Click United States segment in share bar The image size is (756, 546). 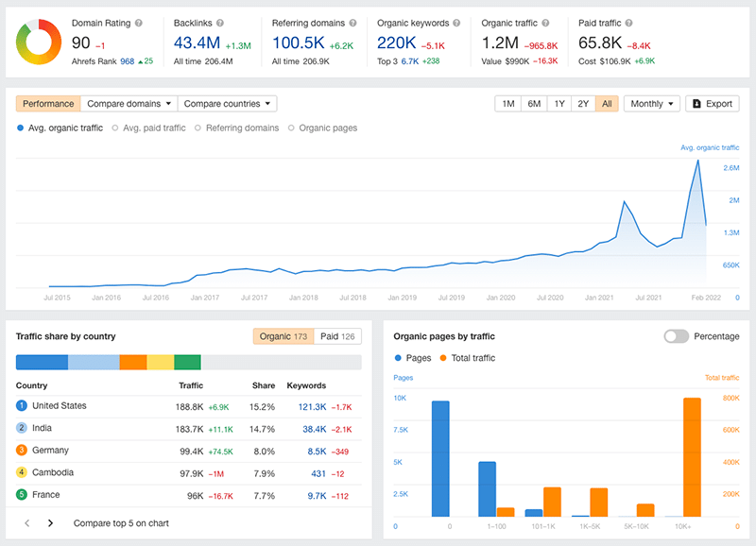click(42, 363)
